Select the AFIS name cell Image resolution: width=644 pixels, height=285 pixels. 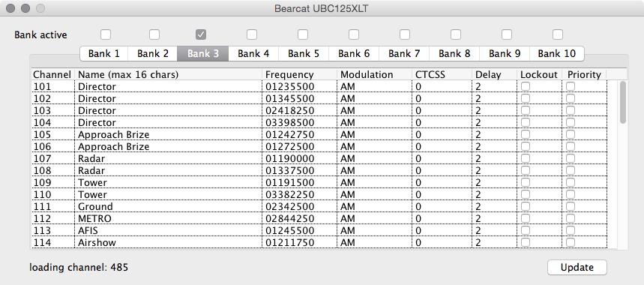[x=168, y=230]
